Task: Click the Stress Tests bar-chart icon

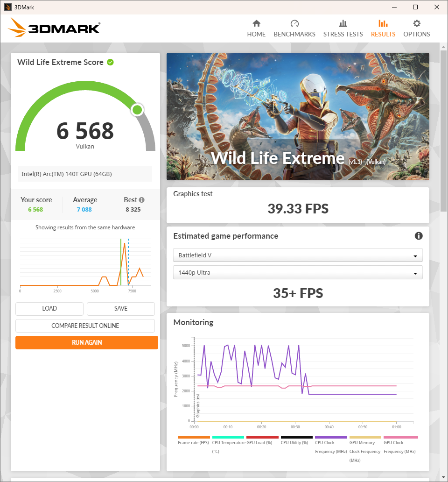Action: 343,23
